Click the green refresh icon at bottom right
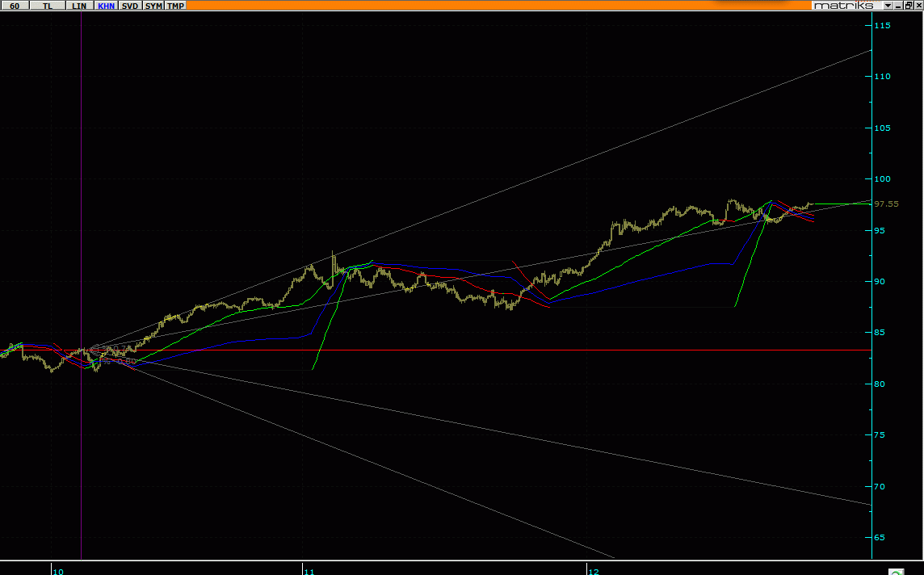The height and width of the screenshot is (575, 924). pyautogui.click(x=897, y=572)
